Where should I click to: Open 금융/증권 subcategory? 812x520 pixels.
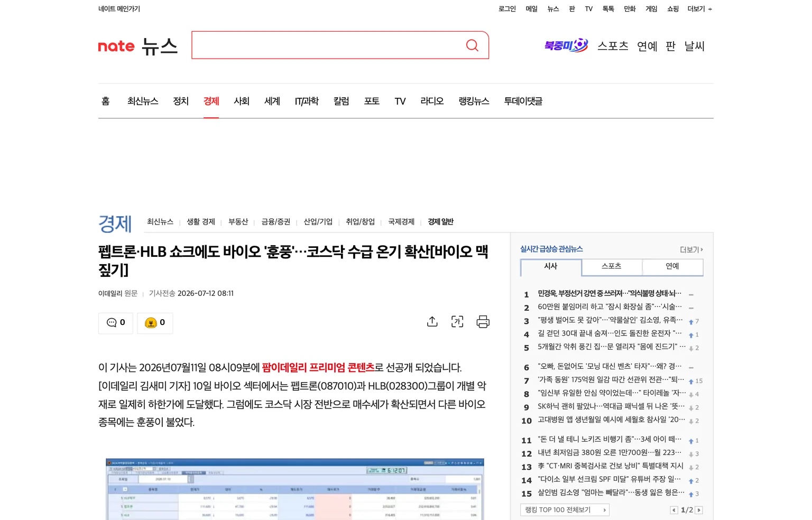pyautogui.click(x=276, y=222)
